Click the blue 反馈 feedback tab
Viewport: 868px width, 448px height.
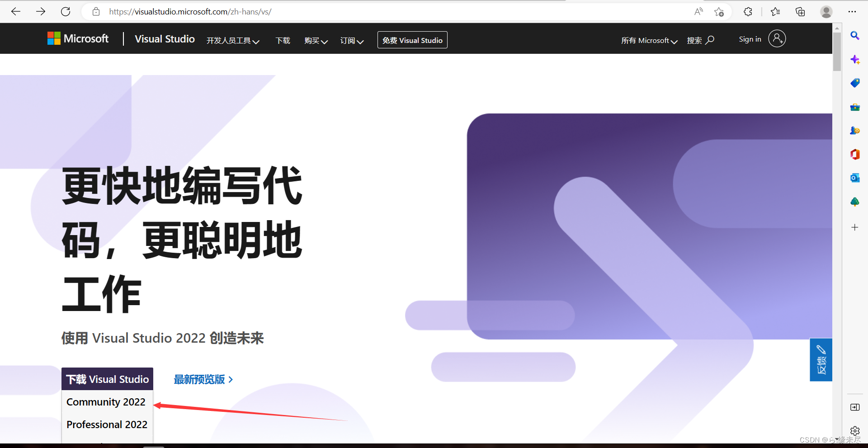(821, 360)
